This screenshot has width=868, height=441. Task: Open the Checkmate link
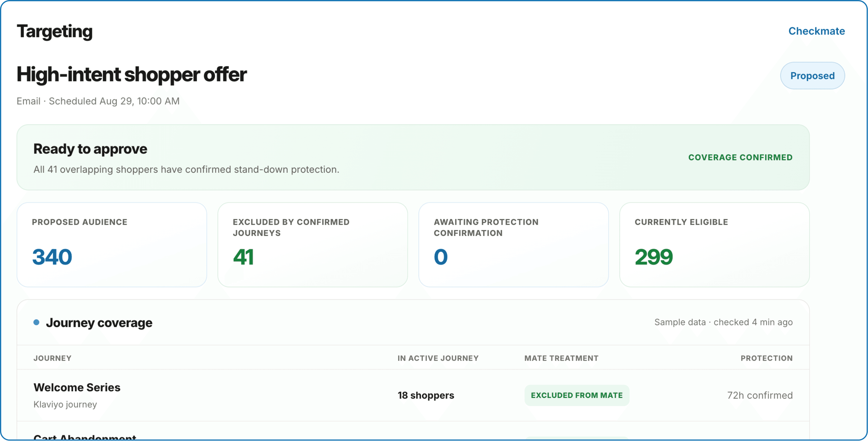point(816,31)
